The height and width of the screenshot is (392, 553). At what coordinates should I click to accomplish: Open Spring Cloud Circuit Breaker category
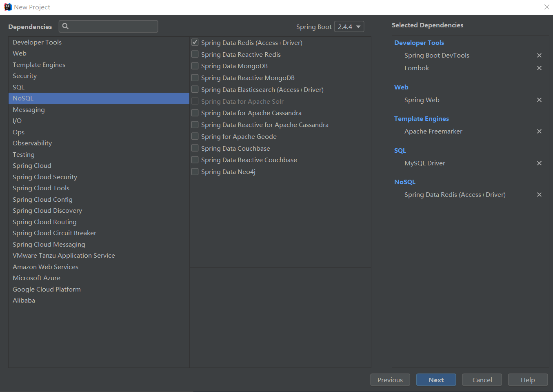pyautogui.click(x=99, y=233)
